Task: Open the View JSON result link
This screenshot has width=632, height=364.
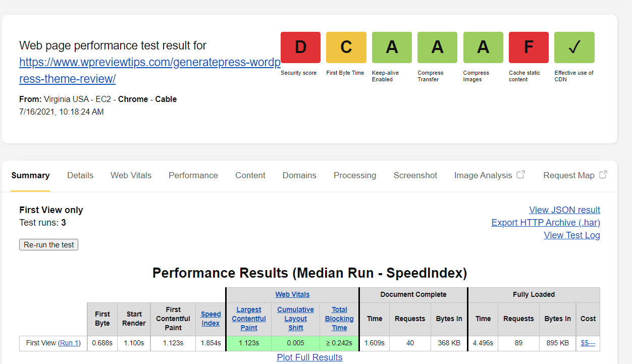Action: pyautogui.click(x=564, y=210)
